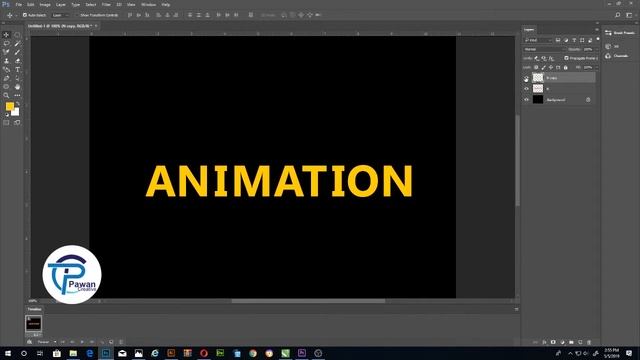Image resolution: width=640 pixels, height=360 pixels.
Task: Open the Forever looping options dropdown
Action: pos(47,342)
